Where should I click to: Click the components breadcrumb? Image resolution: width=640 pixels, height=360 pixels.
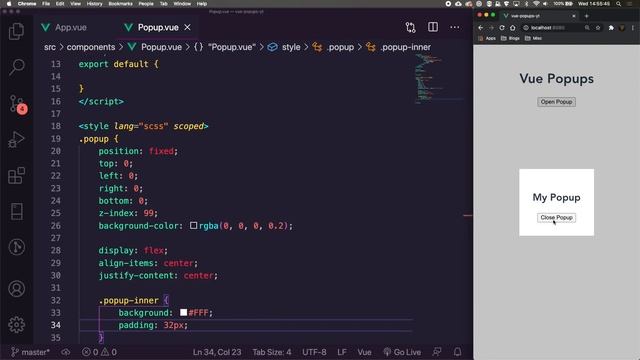point(91,47)
